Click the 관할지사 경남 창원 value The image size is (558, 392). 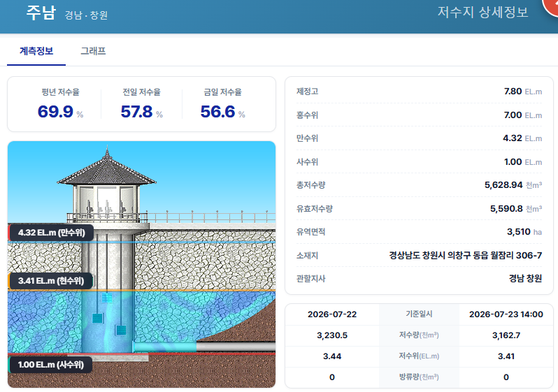pos(525,279)
